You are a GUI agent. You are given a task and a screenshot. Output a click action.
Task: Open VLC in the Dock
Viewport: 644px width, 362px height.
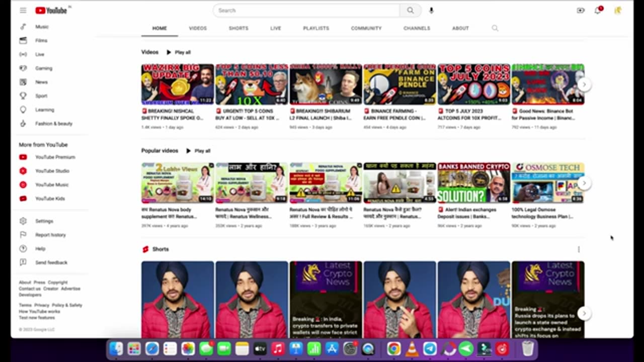tap(412, 349)
